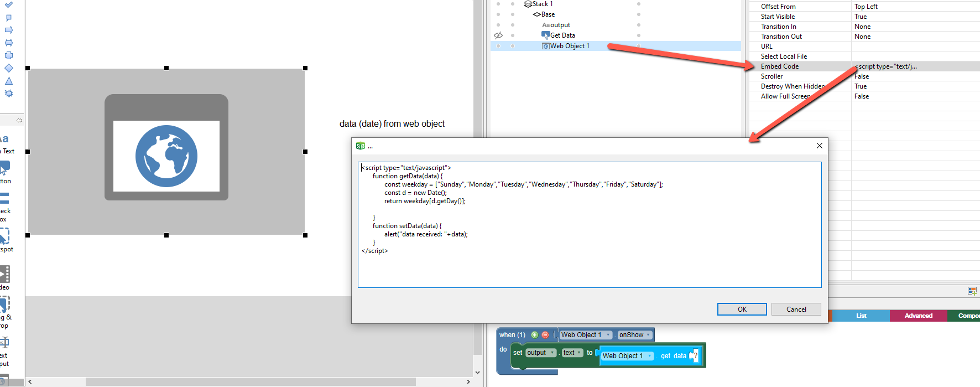This screenshot has width=980, height=387.
Task: Select the right arrow shape tool
Action: tap(9, 30)
